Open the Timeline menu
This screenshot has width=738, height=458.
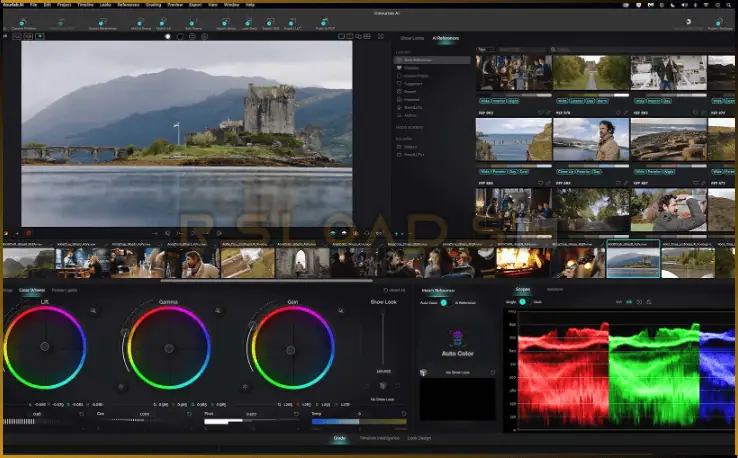pos(85,5)
